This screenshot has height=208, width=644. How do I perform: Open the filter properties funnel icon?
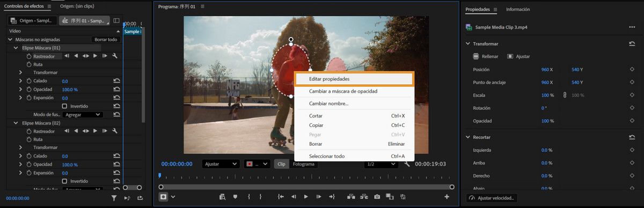pos(114,198)
